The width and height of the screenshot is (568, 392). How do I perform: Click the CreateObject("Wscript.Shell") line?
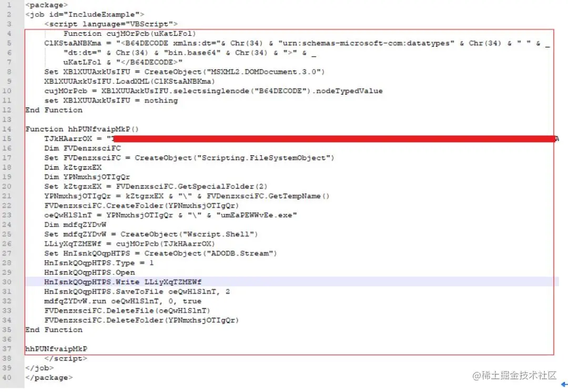[151, 234]
